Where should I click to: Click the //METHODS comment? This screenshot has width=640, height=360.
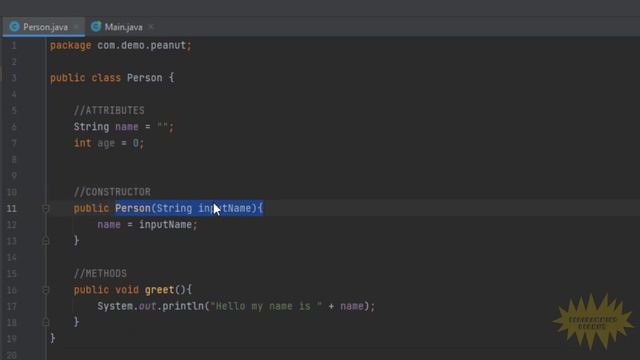pos(100,273)
